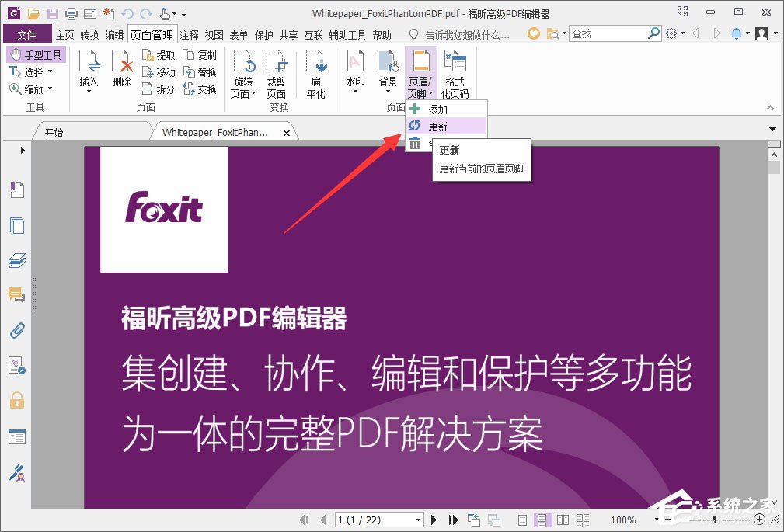Enable the 手型工具 (Hand tool)

(35, 54)
